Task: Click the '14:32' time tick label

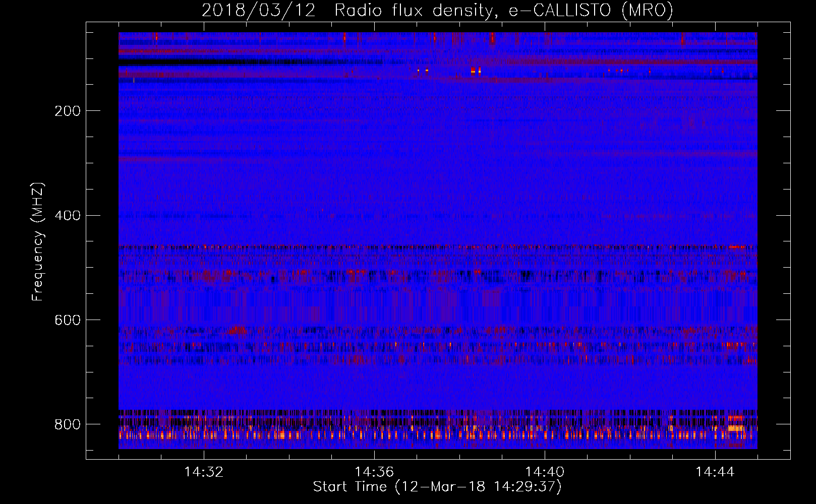Action: (x=204, y=472)
